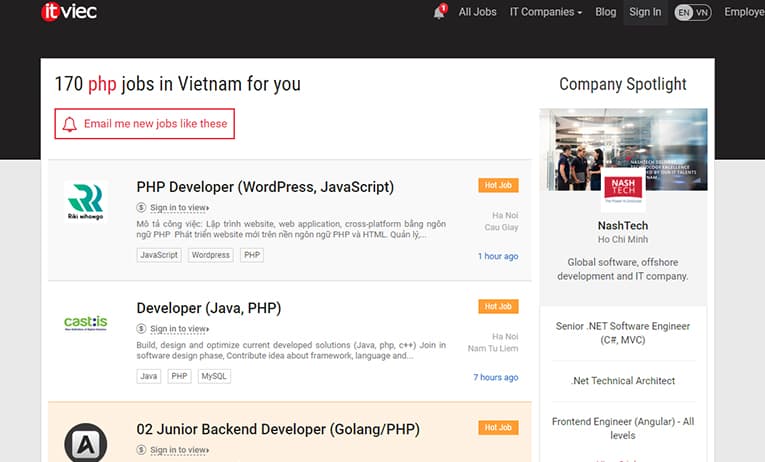
Task: Filter by the JavaScript tag
Action: point(159,255)
